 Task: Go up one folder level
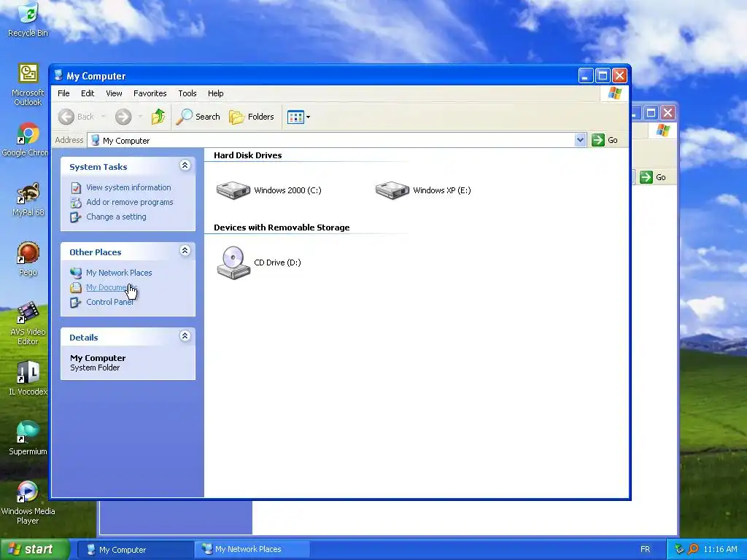click(x=158, y=117)
